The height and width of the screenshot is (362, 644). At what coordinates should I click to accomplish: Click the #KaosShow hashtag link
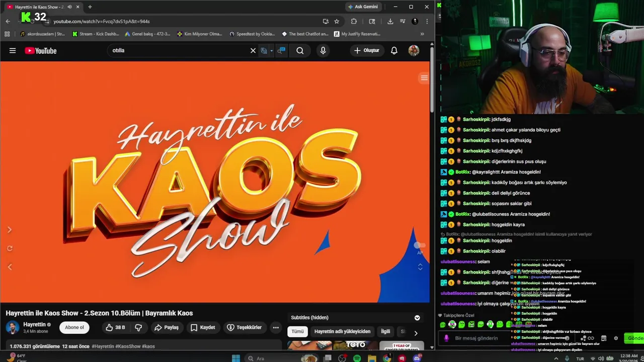coord(128,346)
